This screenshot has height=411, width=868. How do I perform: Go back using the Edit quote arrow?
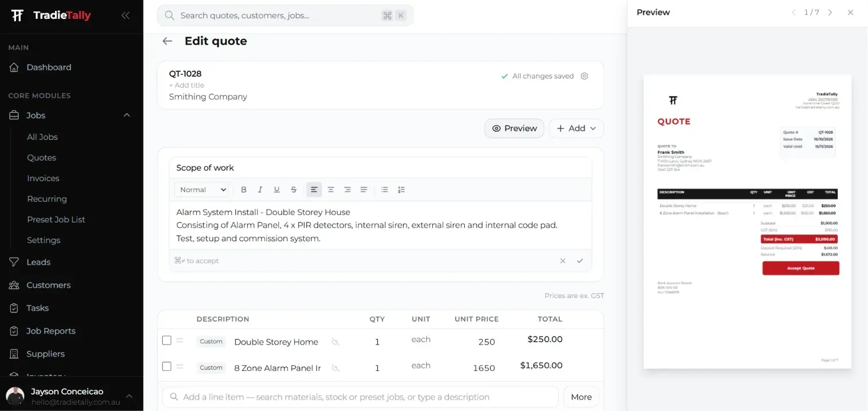pyautogui.click(x=167, y=41)
